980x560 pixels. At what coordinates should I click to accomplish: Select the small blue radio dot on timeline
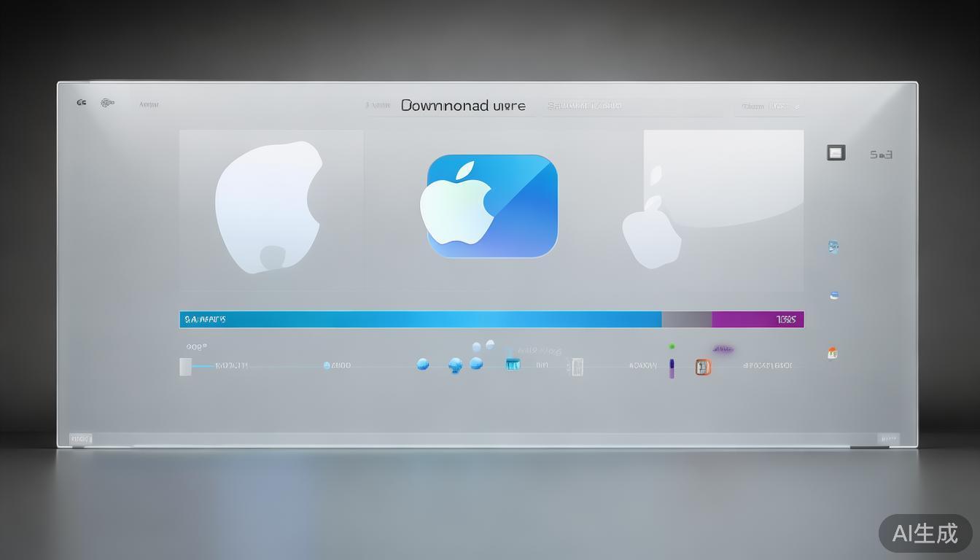[327, 365]
